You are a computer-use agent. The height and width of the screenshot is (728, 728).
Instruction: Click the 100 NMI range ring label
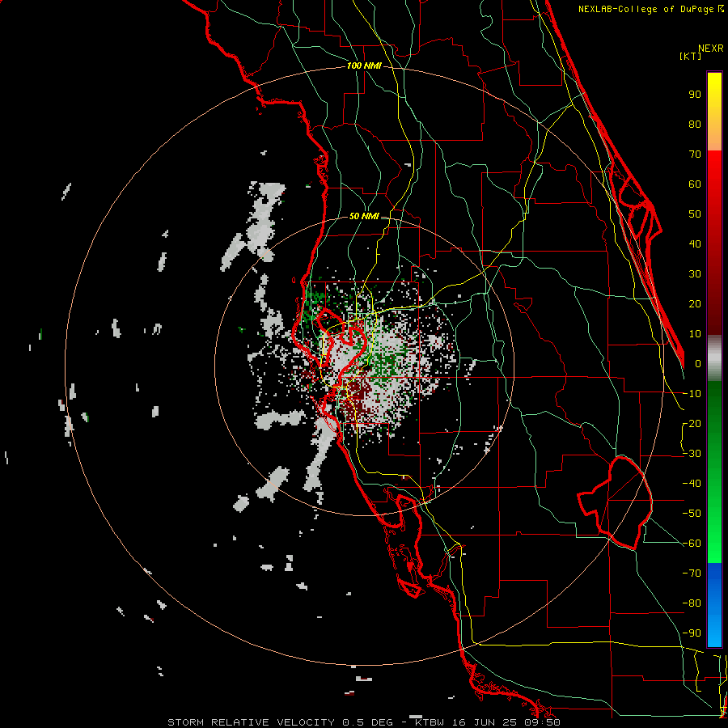pos(364,66)
